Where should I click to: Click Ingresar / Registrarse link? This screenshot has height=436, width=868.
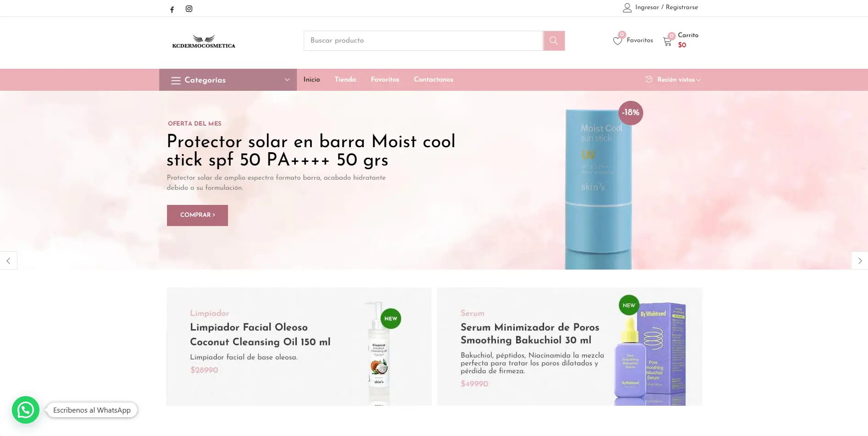click(667, 7)
